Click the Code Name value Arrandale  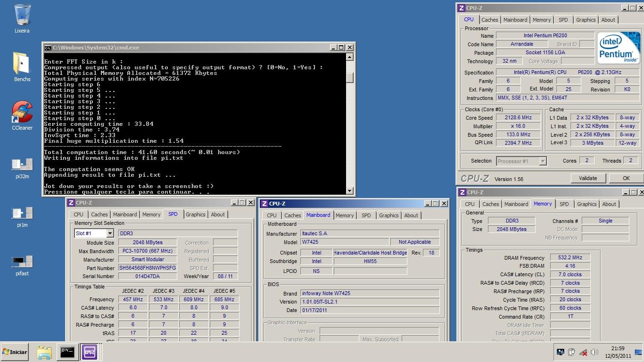coord(522,44)
